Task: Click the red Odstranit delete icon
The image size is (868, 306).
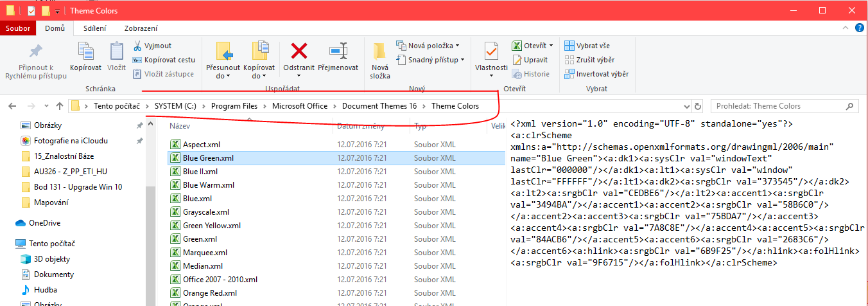Action: [x=299, y=51]
